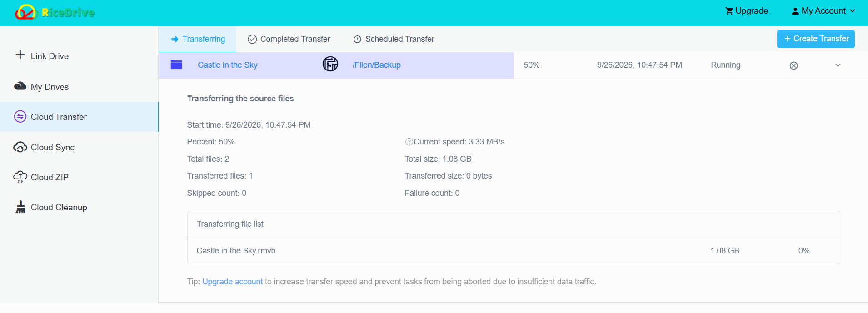Click Total files: 2 text
The width and height of the screenshot is (868, 313).
coord(208,159)
